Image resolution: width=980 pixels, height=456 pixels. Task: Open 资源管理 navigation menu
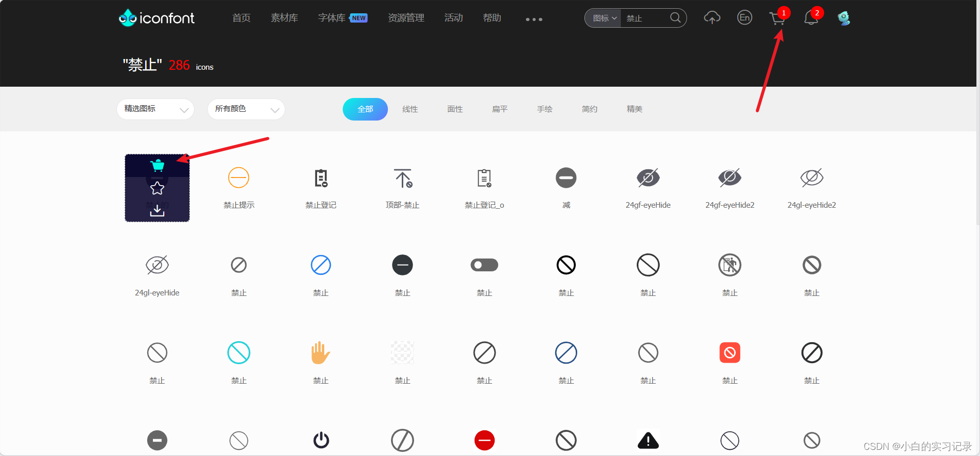[x=406, y=18]
